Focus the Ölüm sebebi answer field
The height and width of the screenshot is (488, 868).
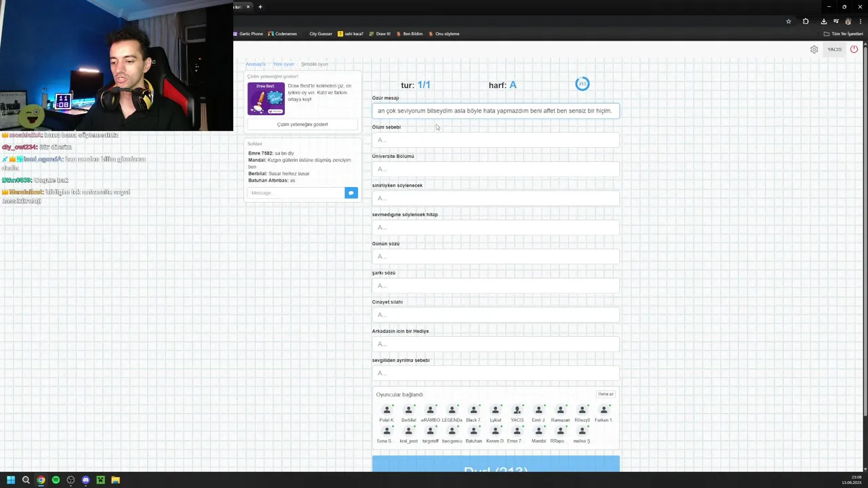496,140
